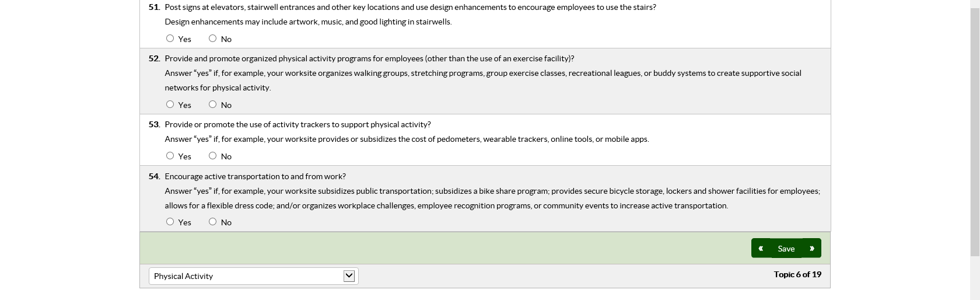Click the vertical page scrollbar
This screenshot has width=980, height=300.
[975, 128]
